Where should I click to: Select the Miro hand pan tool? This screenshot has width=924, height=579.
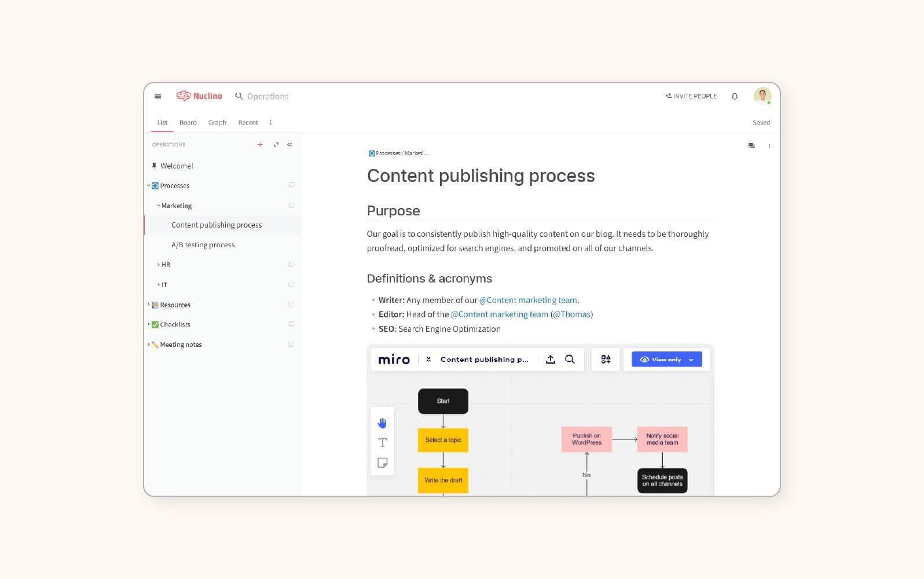pyautogui.click(x=382, y=423)
